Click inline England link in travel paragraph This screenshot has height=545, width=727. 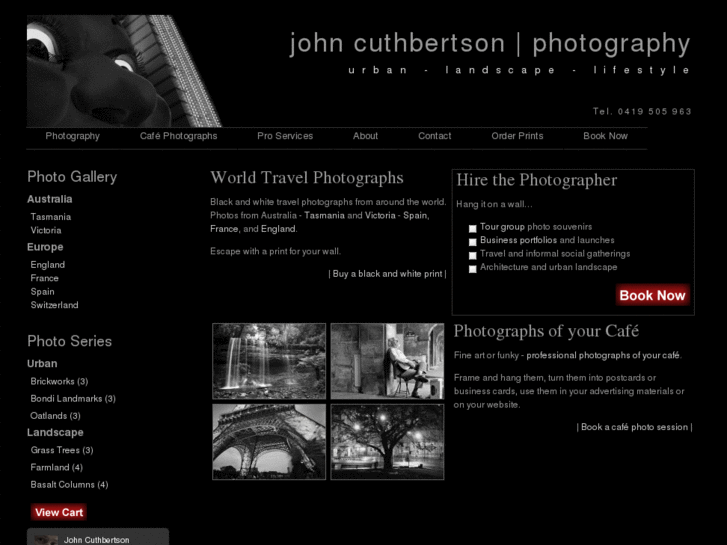click(x=278, y=229)
